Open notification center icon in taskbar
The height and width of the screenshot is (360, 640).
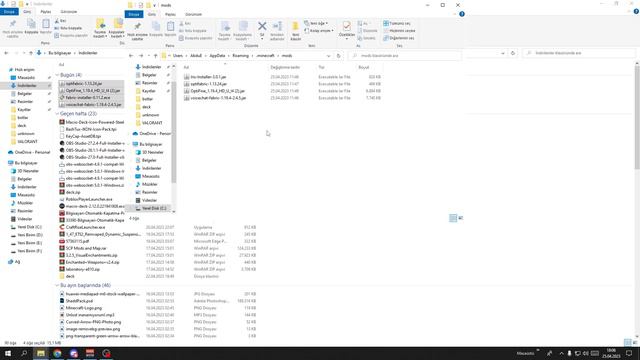point(629,353)
